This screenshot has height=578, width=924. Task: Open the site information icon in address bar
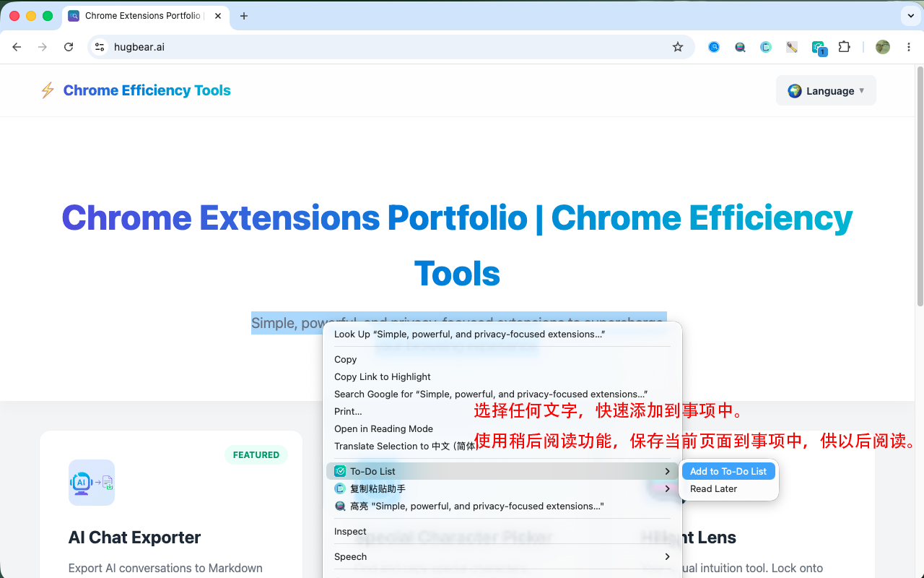(x=100, y=47)
